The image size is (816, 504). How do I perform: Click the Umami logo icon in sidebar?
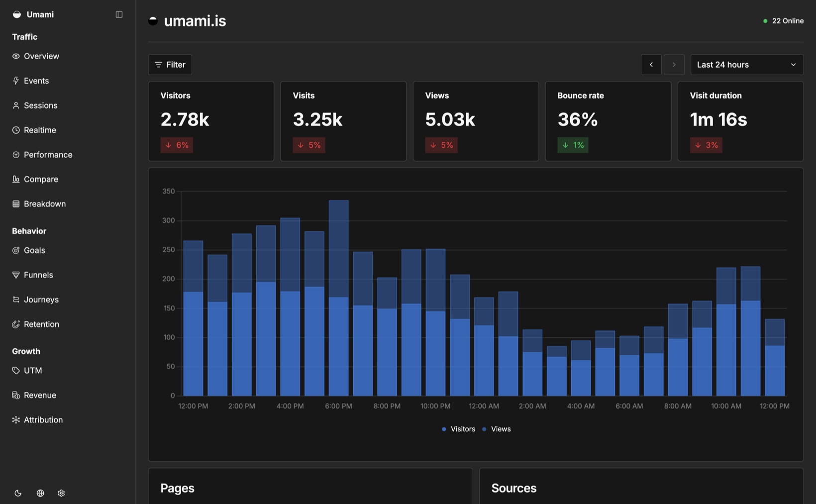click(x=16, y=14)
